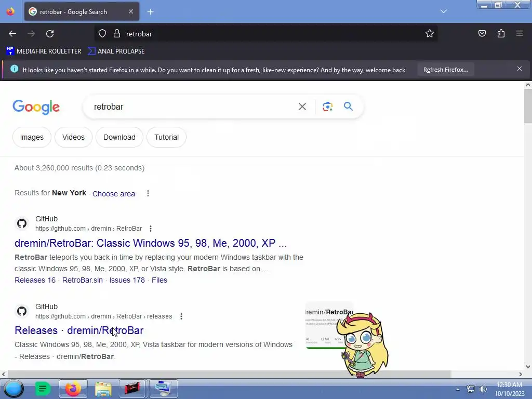The width and height of the screenshot is (532, 399).
Task: Open the RetroBar.sln sitelink
Action: pyautogui.click(x=83, y=280)
